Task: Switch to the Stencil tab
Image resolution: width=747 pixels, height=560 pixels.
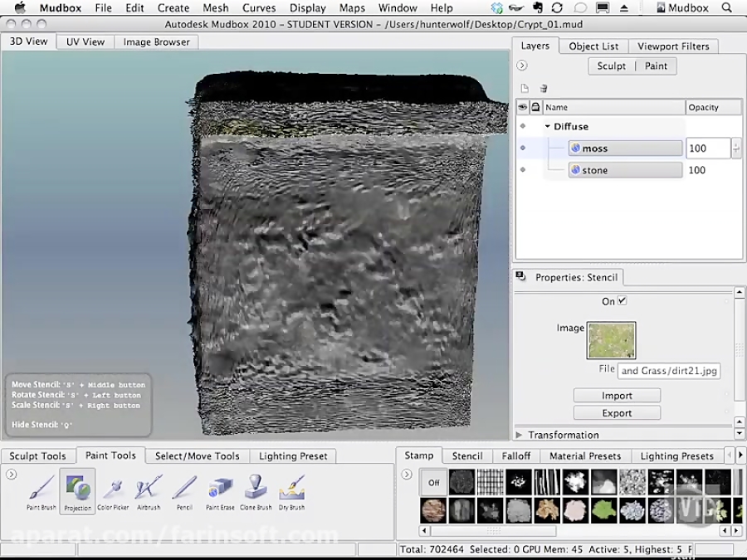Action: [466, 455]
